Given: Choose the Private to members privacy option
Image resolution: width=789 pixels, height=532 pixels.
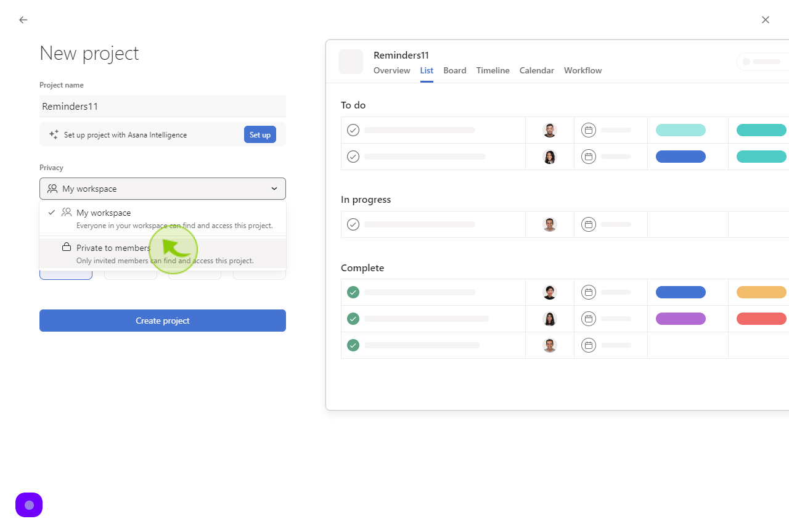Looking at the screenshot, I should [163, 253].
